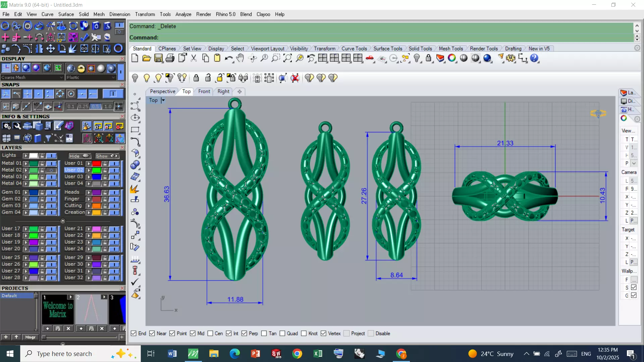Expand the Heads layer arrow
Image resolution: width=644 pixels, height=362 pixels.
coord(89,192)
